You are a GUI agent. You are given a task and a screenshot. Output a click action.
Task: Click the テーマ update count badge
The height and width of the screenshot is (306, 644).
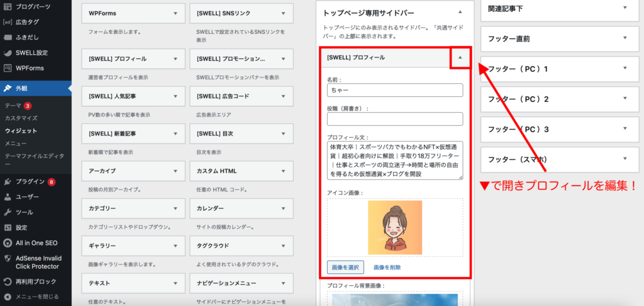click(x=28, y=106)
